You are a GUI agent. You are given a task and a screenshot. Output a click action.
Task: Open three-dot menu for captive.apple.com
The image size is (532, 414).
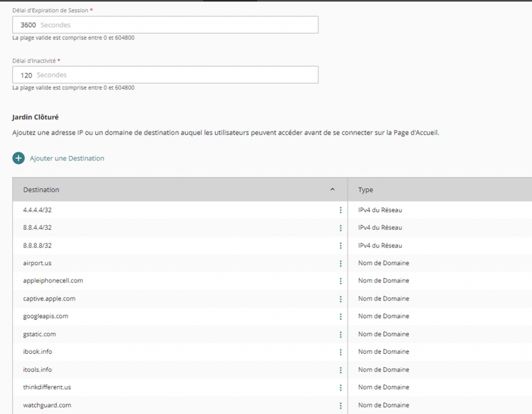340,299
